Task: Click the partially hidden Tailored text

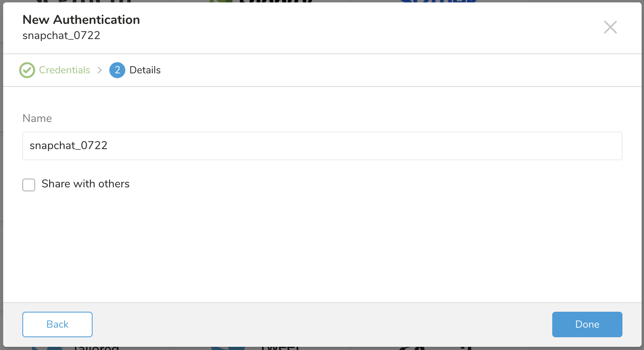Action: pyautogui.click(x=97, y=348)
